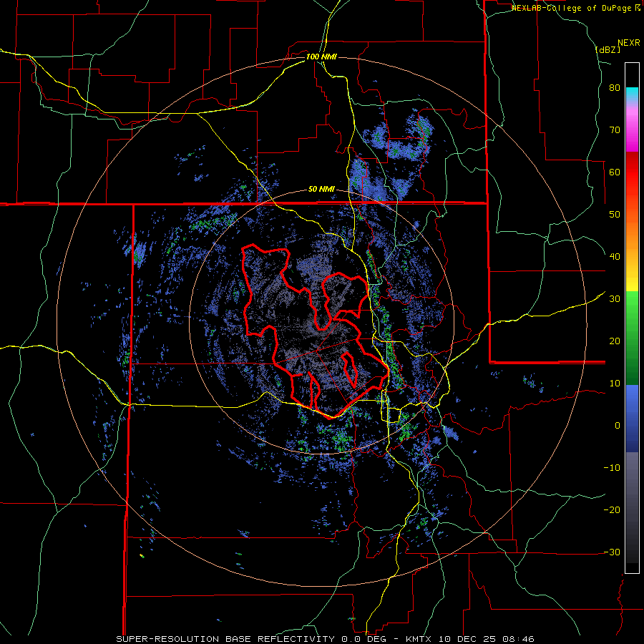Click the 70 value on the dBZ scale
Image resolution: width=644 pixels, height=644 pixels.
coord(615,130)
